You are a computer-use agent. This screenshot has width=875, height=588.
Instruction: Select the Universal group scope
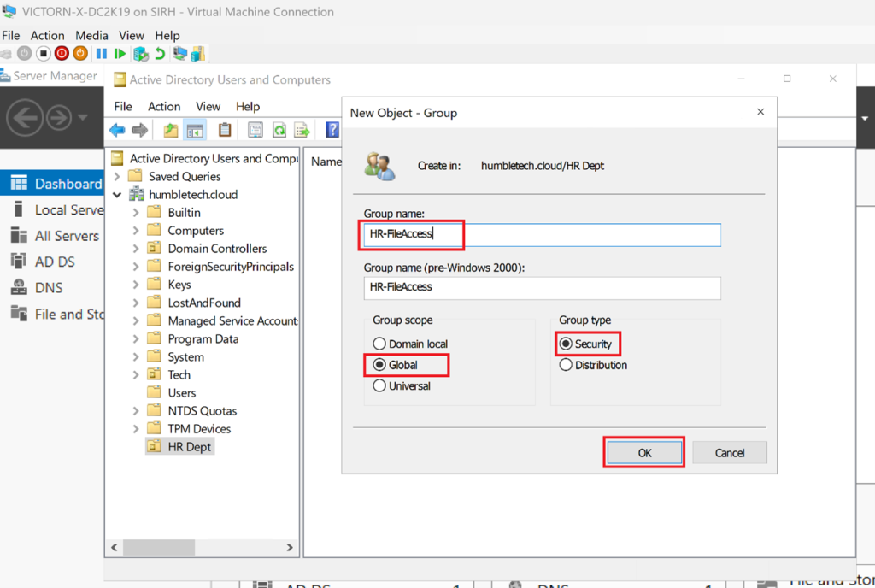coord(379,386)
